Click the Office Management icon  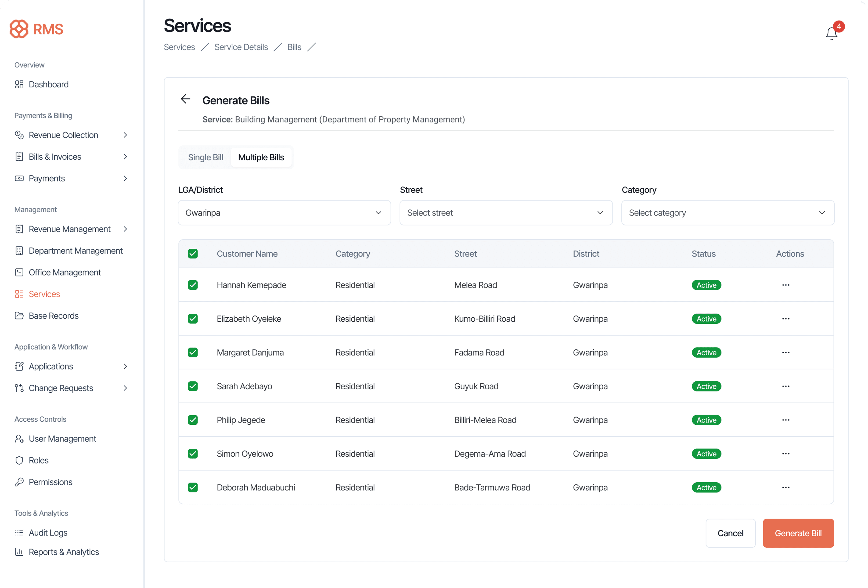(19, 272)
